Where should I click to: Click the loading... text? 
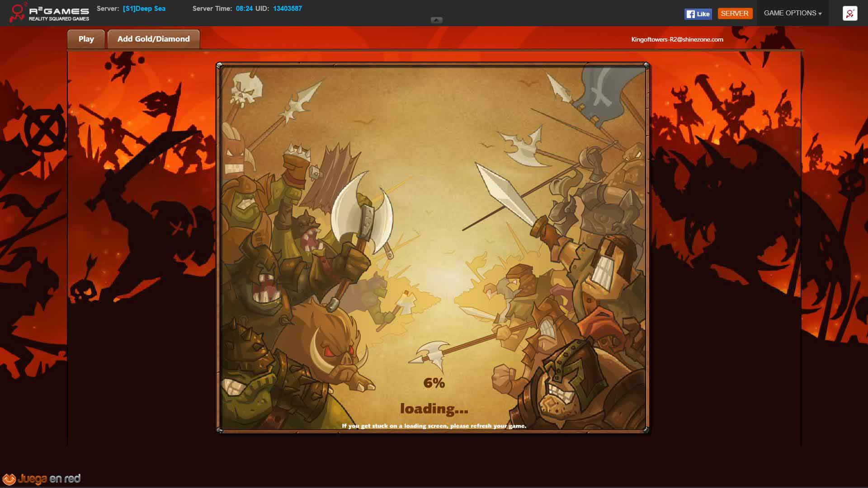434,409
